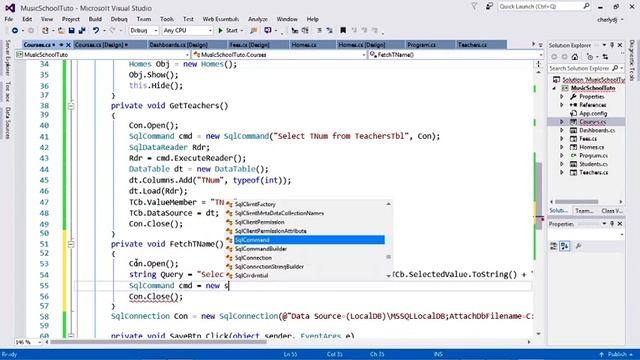Close the Courses.cs editor tab

point(68,45)
